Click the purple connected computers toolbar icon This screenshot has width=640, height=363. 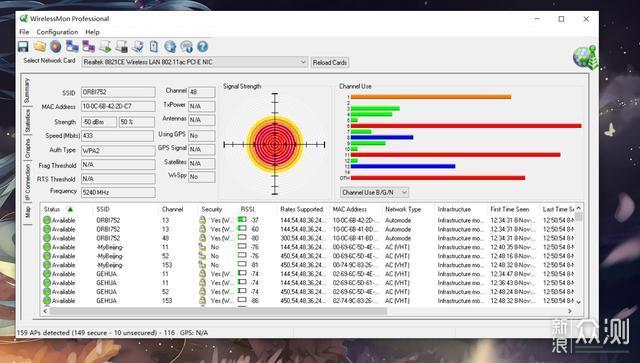coord(89,47)
